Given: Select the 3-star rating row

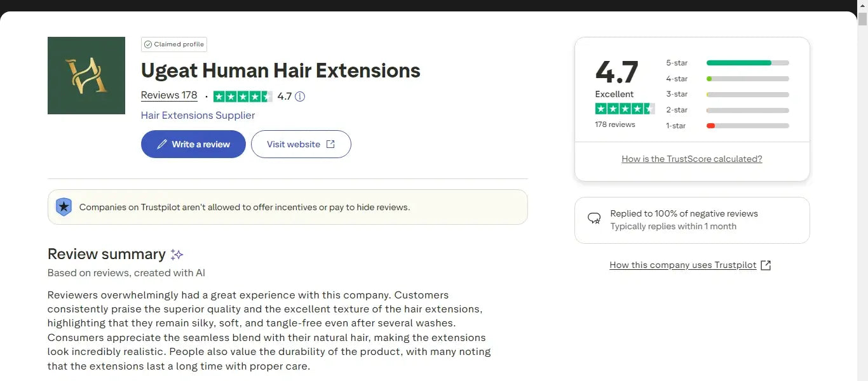Looking at the screenshot, I should (x=728, y=95).
